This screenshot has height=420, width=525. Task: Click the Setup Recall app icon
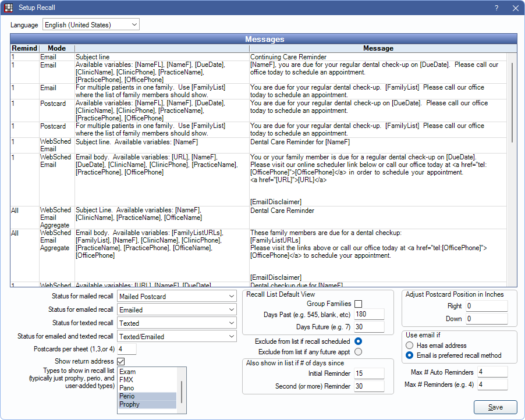tap(9, 8)
